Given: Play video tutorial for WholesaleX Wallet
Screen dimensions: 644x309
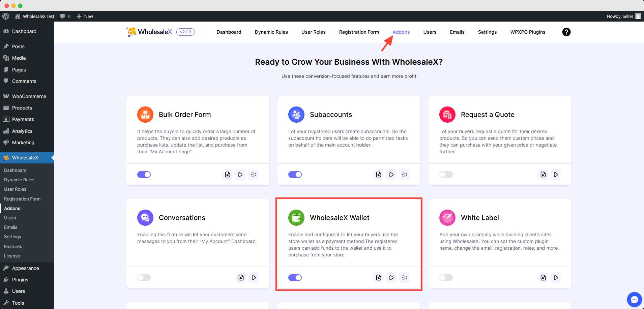Looking at the screenshot, I should [x=391, y=278].
